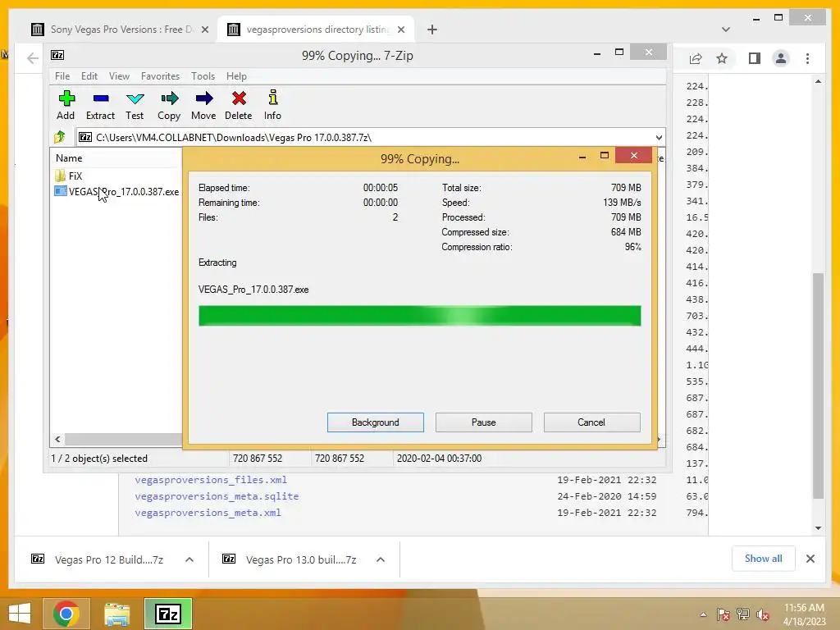Pause the copying operation
Image resolution: width=840 pixels, height=630 pixels.
pos(484,422)
